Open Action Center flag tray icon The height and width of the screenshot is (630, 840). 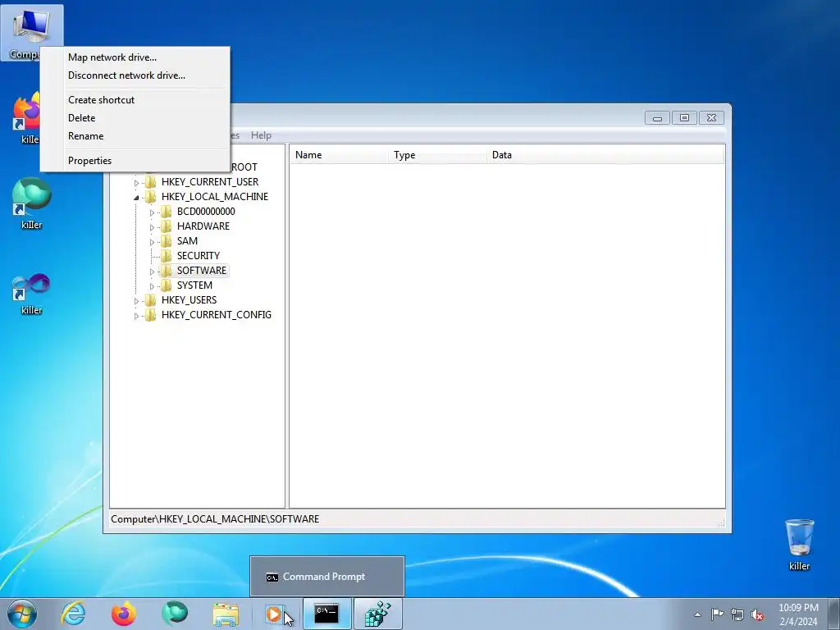(717, 614)
